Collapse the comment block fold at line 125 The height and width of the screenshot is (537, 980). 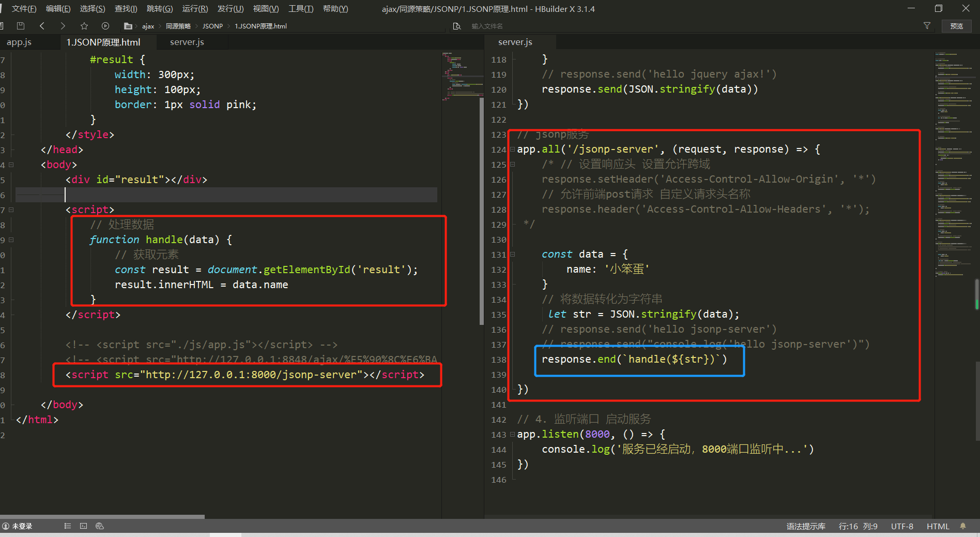pyautogui.click(x=512, y=164)
